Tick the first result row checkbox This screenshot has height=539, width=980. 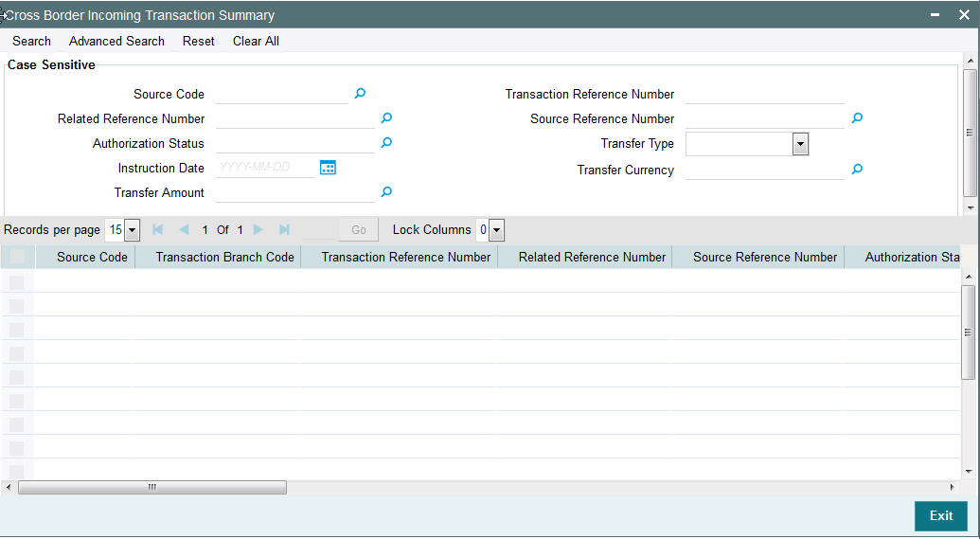tap(17, 282)
